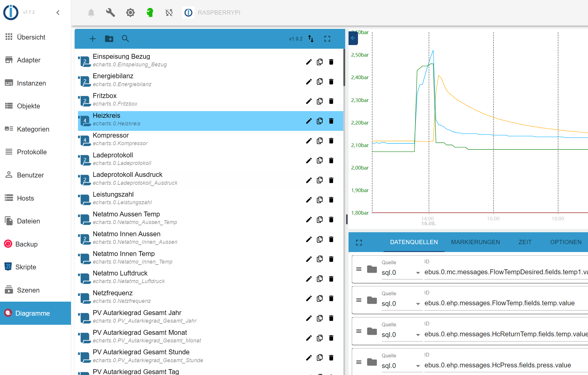Click the HcPress.fields.press.value ID field
Viewport: 588px width, 375px height.
[506, 365]
